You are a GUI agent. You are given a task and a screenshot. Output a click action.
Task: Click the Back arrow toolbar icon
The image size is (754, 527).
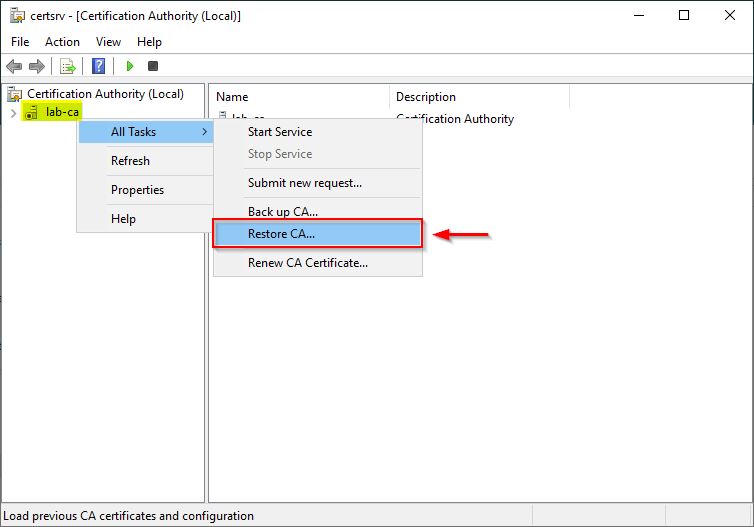click(14, 66)
